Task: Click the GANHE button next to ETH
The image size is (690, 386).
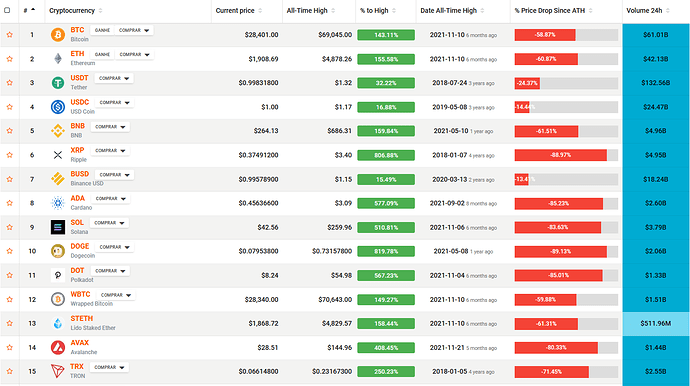Action: click(x=102, y=55)
